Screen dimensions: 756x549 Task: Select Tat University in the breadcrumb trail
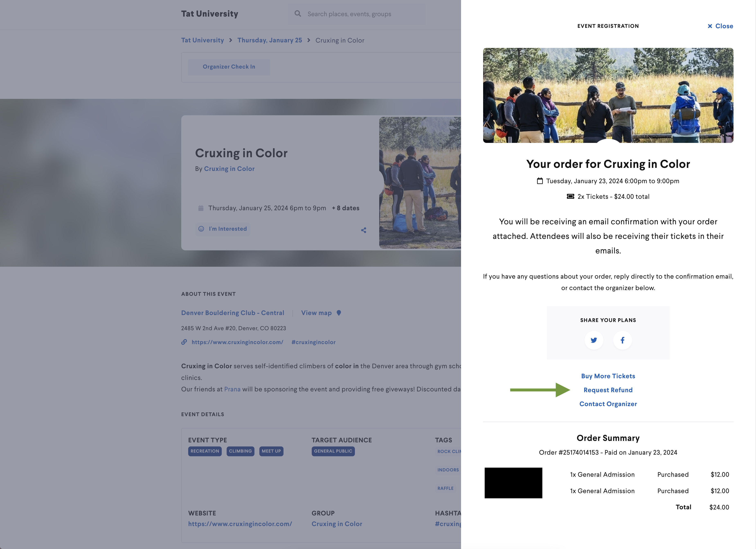202,40
